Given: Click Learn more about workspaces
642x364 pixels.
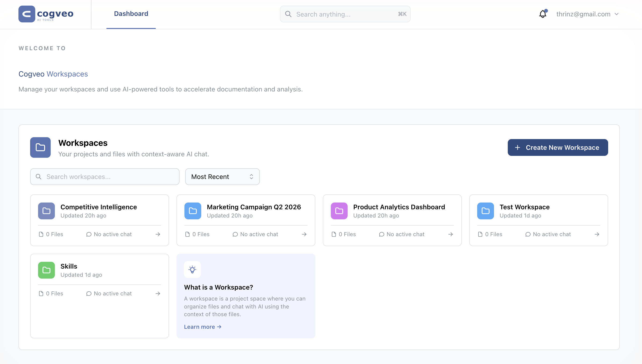Looking at the screenshot, I should (x=202, y=326).
